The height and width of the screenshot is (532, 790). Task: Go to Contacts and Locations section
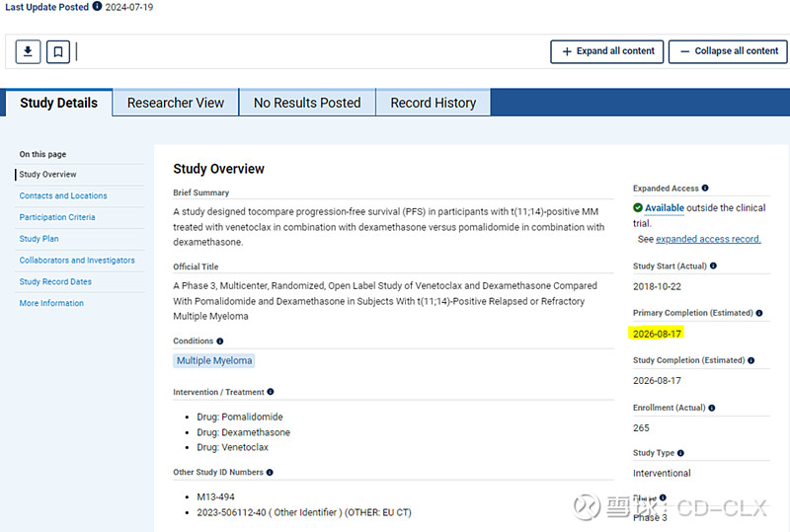click(63, 195)
